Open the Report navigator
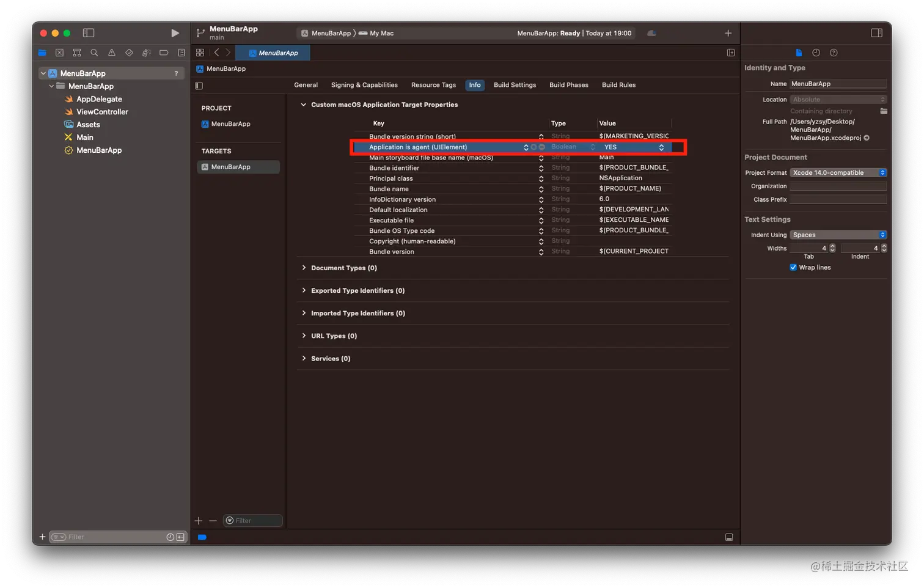 point(182,53)
